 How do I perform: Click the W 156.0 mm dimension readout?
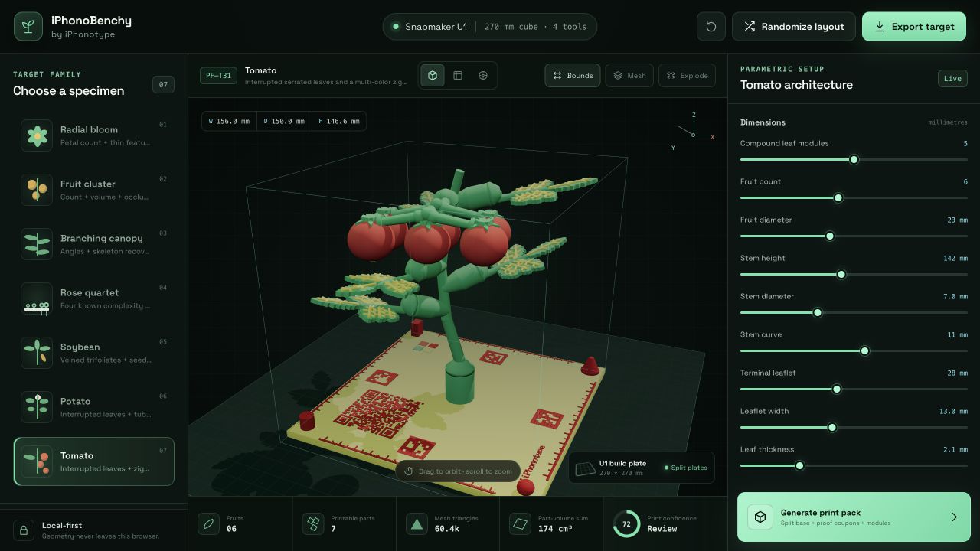pyautogui.click(x=229, y=121)
